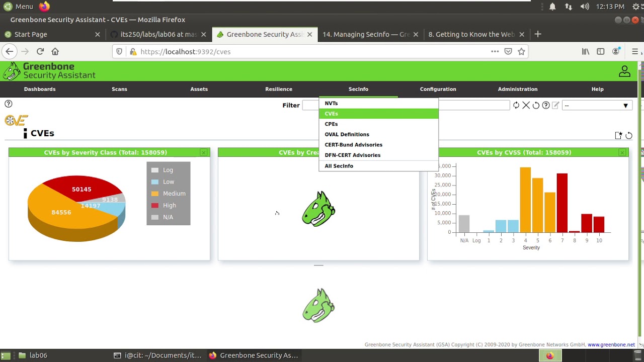This screenshot has height=362, width=644.
Task: Open the Dashboards menu
Action: [x=40, y=89]
